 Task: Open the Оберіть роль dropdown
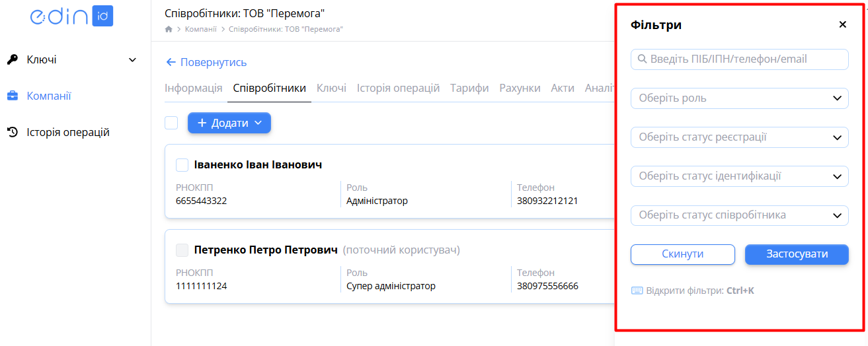click(x=740, y=98)
